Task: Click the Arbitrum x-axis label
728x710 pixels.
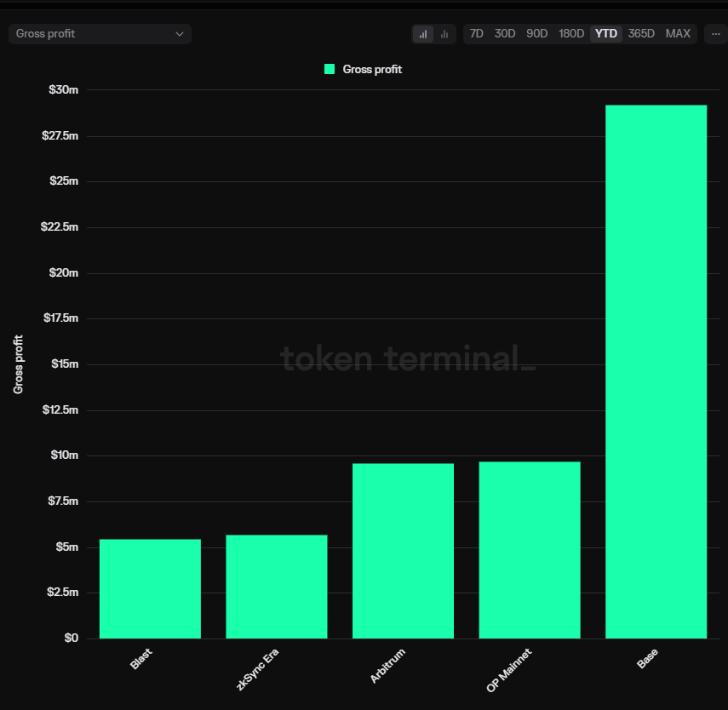Action: click(387, 666)
